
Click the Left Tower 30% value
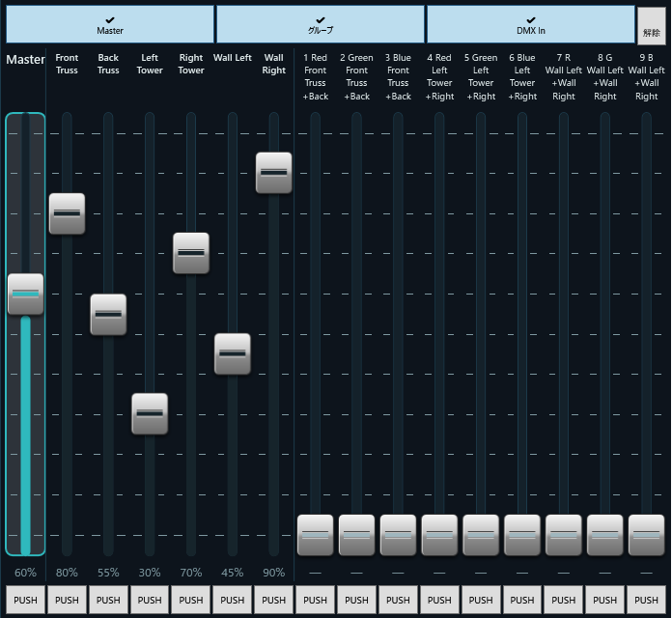point(150,573)
